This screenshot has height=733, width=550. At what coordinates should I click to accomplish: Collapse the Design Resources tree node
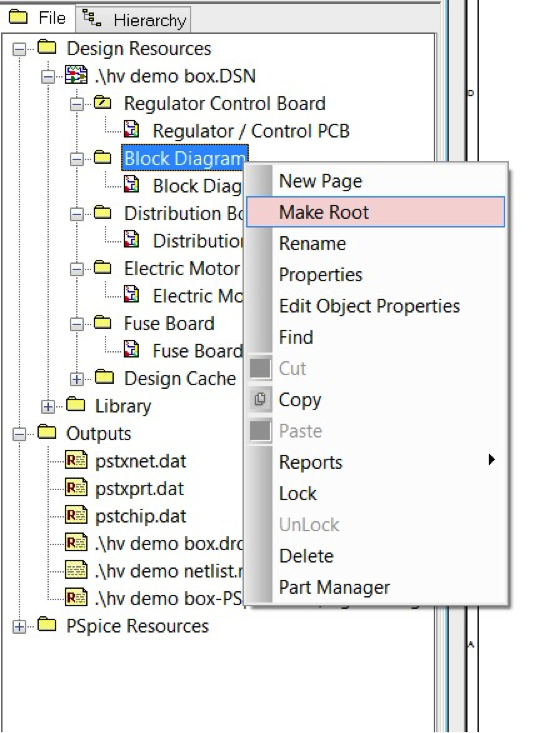pyautogui.click(x=19, y=48)
